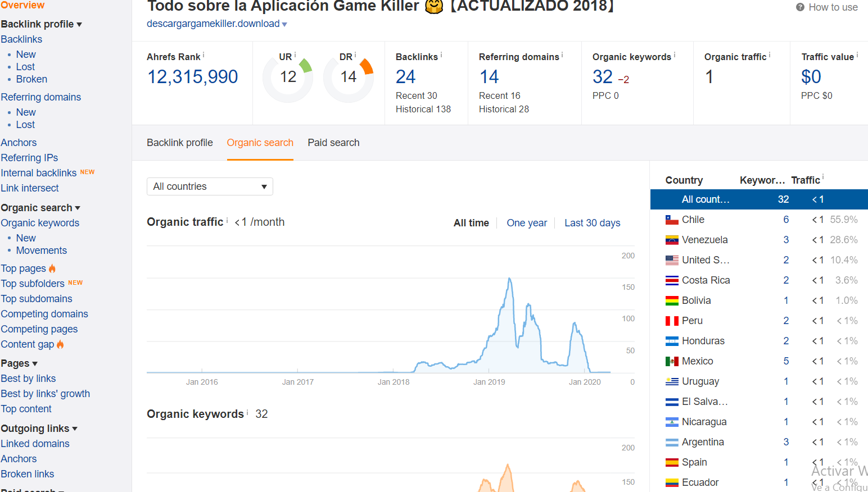Open the Backlinks sidebar link
Viewport: 868px width, 492px height.
point(21,39)
